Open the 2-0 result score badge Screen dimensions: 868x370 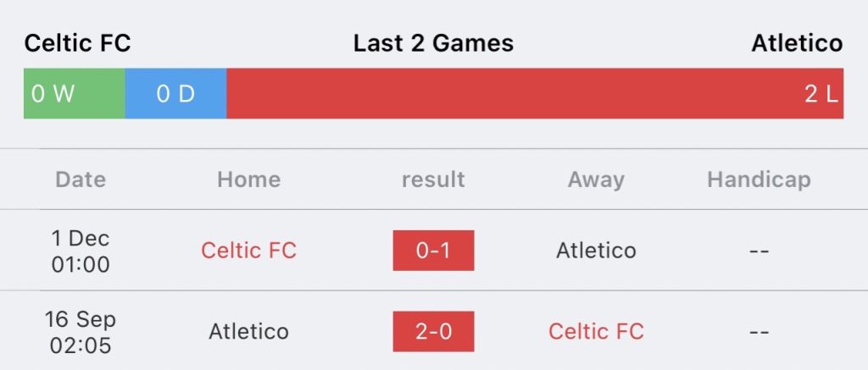click(x=433, y=331)
